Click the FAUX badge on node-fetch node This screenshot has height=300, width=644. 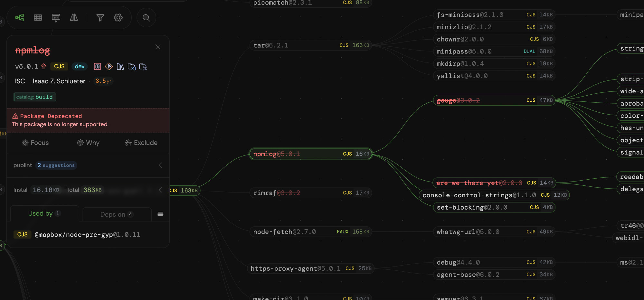343,232
